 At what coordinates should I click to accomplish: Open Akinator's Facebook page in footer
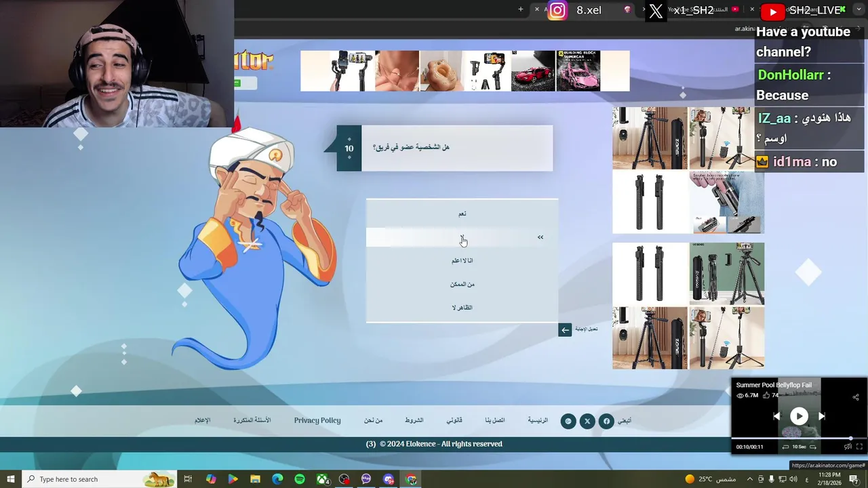[606, 421]
